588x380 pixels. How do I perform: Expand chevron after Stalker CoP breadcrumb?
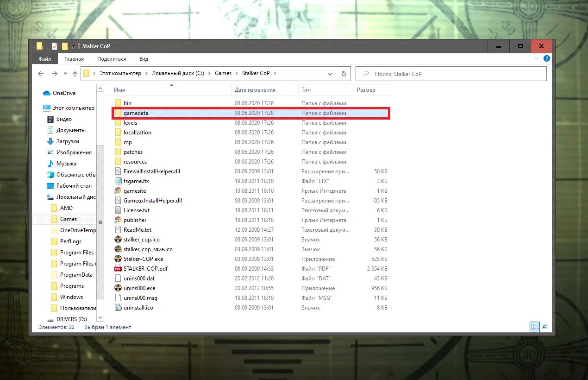[x=275, y=73]
